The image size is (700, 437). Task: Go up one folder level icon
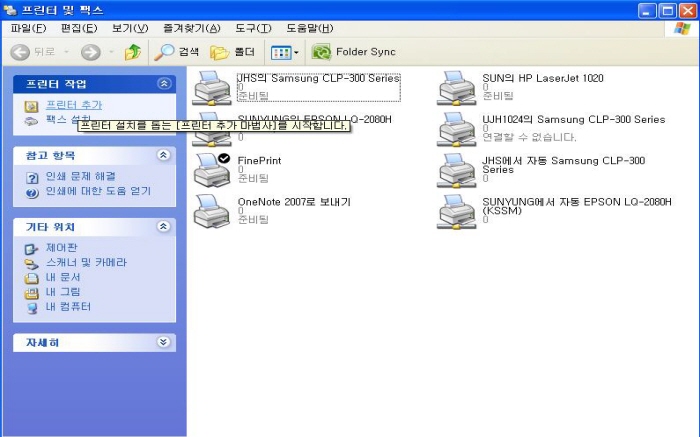pos(133,52)
